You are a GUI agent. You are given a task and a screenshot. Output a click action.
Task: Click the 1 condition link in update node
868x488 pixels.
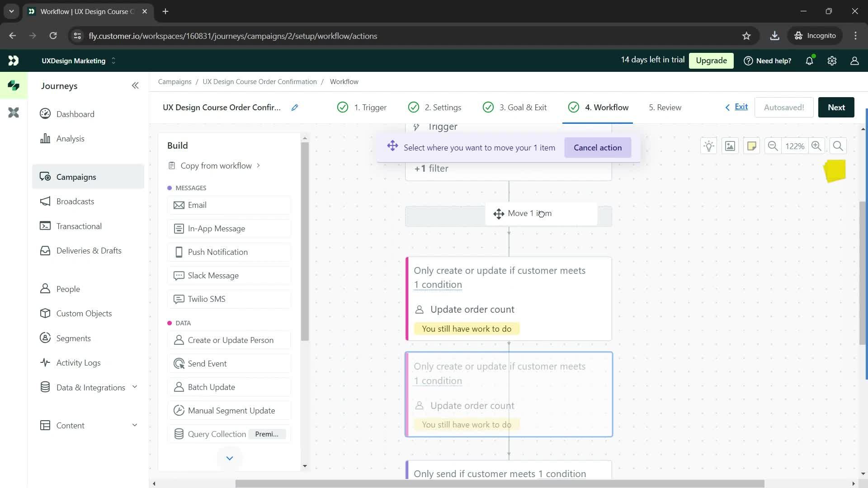pos(439,285)
